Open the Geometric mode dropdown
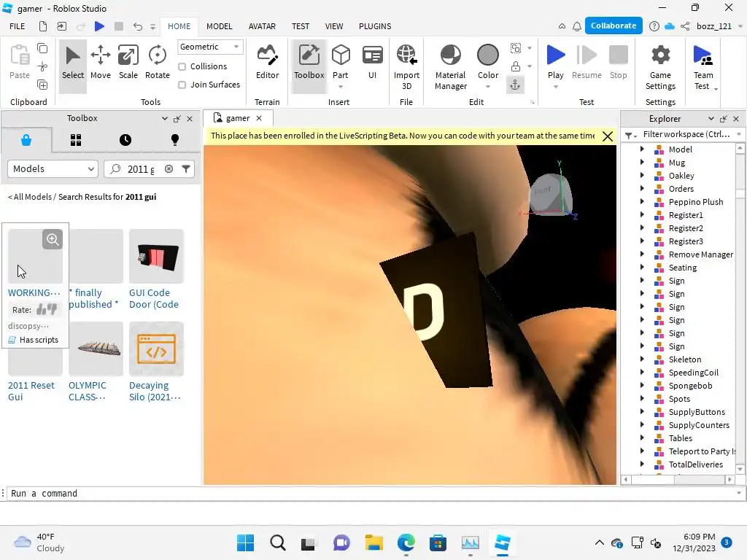This screenshot has width=747, height=560. (209, 47)
